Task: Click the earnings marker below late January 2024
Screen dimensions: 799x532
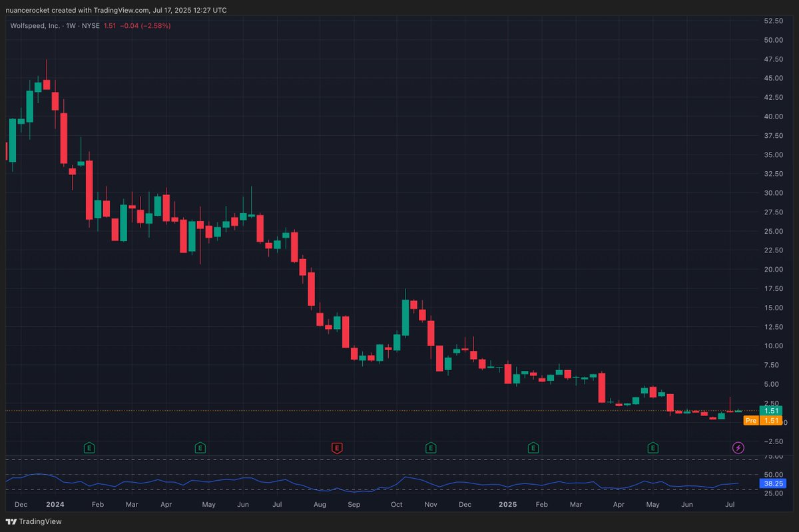Action: click(89, 447)
